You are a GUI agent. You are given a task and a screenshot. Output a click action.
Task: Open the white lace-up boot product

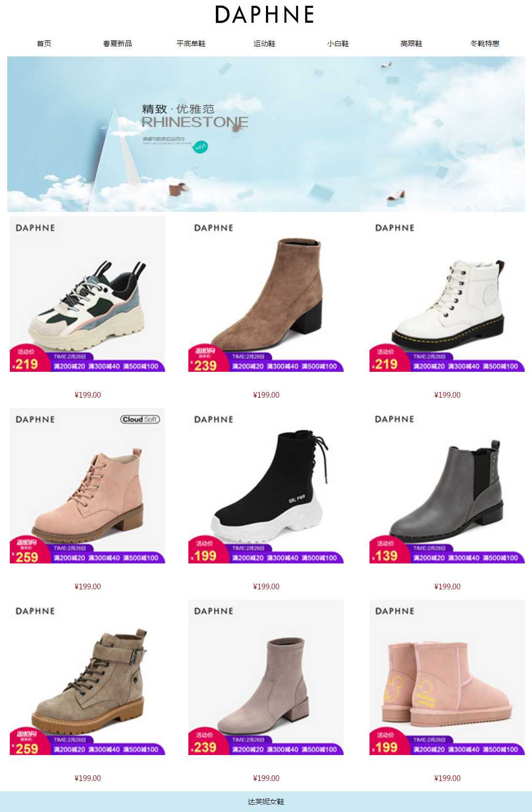coord(447,294)
